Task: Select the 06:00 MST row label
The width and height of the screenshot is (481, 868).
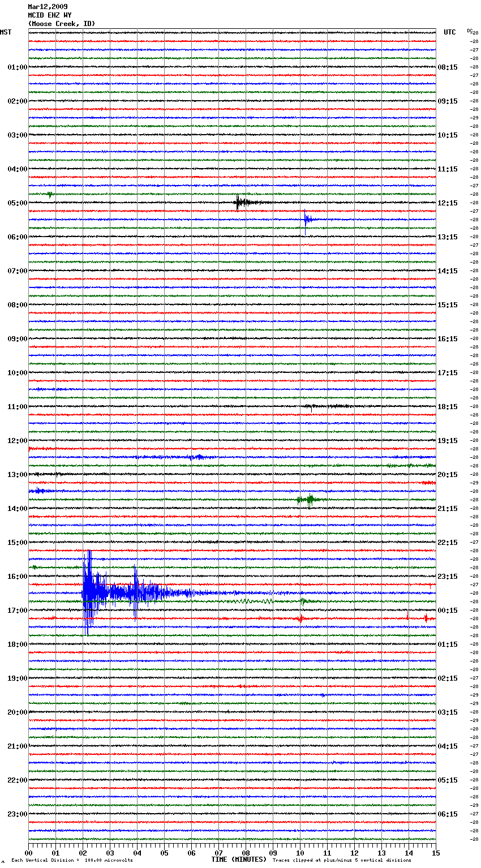Action: [x=18, y=237]
